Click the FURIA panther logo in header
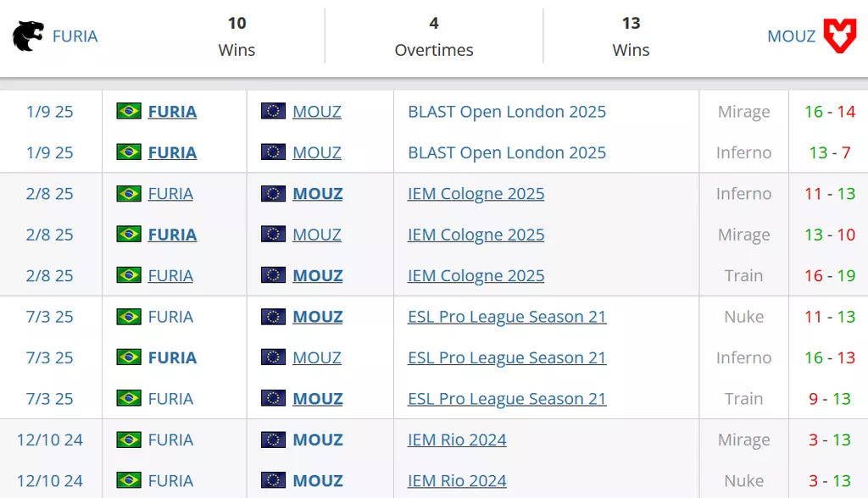The height and width of the screenshot is (498, 868). (28, 36)
